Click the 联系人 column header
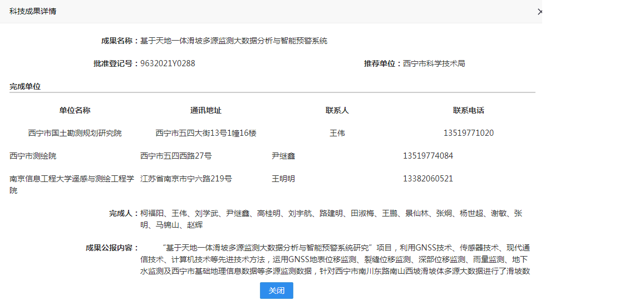644x305 pixels. coord(337,110)
